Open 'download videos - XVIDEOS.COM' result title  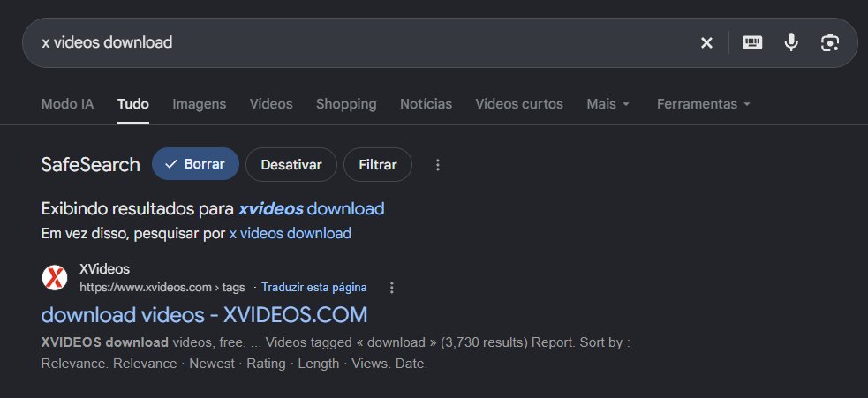[204, 315]
